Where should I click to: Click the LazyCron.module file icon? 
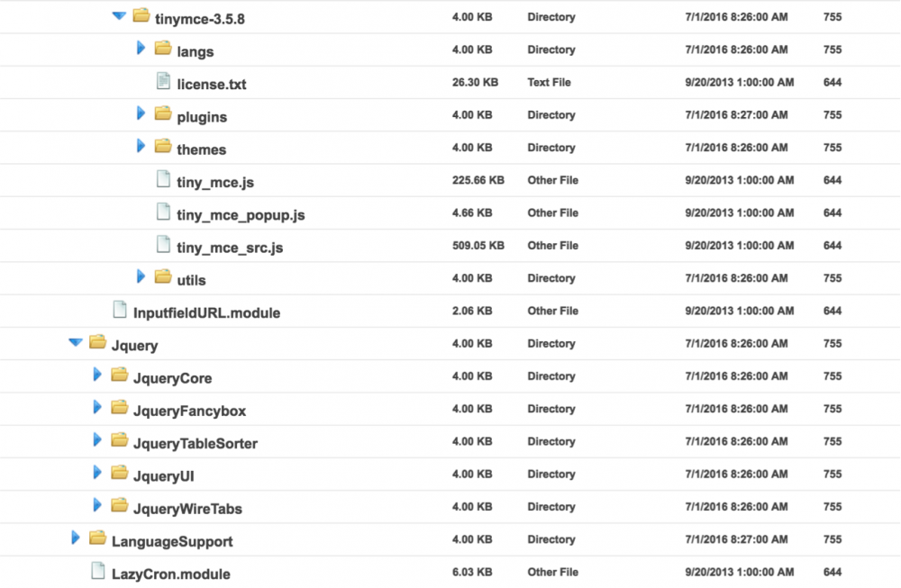pos(97,571)
